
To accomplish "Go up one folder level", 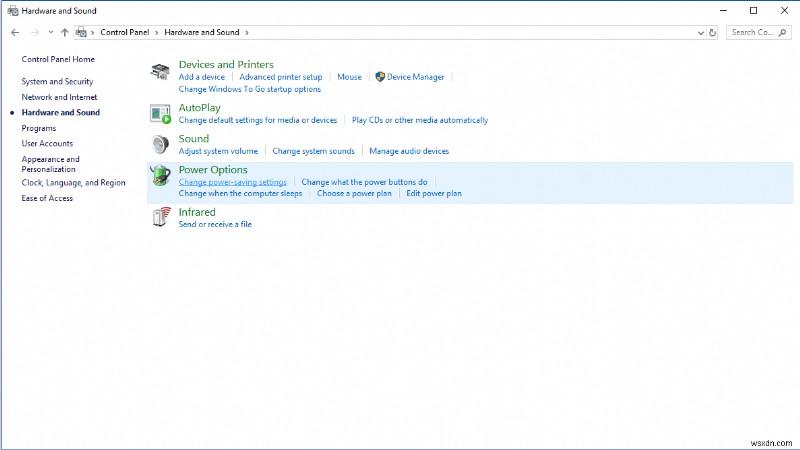I will click(x=64, y=32).
